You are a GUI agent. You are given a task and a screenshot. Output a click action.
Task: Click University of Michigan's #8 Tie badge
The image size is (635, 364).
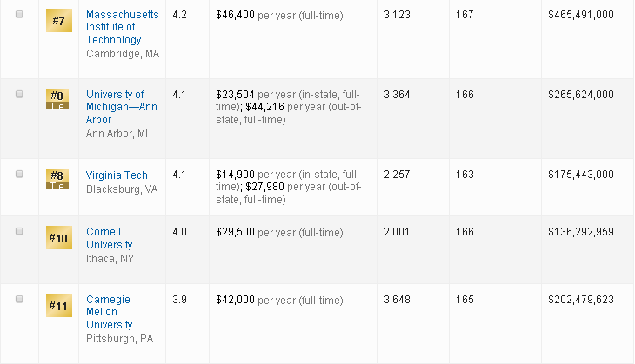coord(57,98)
